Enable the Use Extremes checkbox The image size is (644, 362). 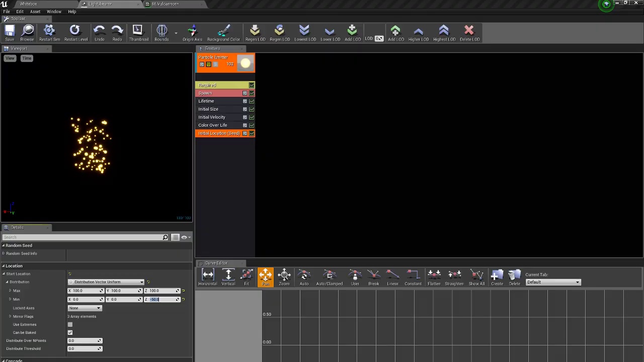(x=70, y=324)
